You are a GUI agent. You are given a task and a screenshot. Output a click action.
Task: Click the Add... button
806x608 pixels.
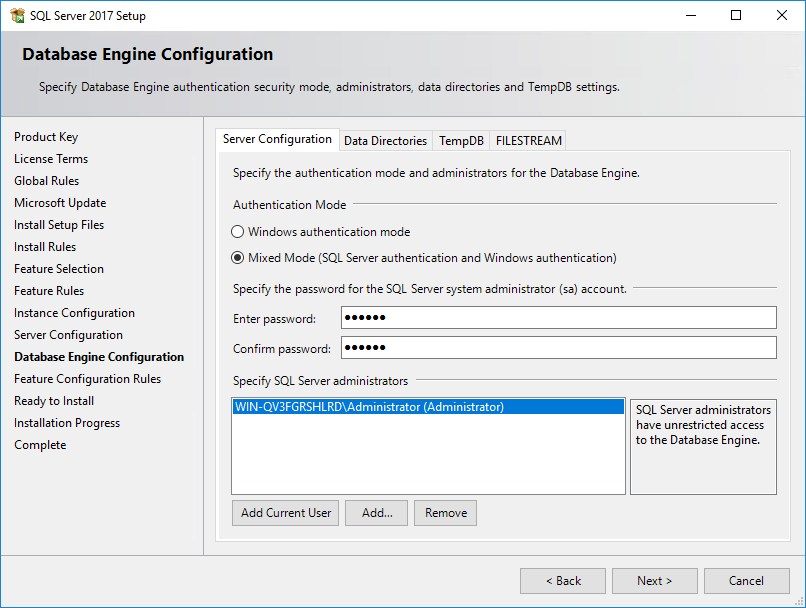tap(376, 513)
